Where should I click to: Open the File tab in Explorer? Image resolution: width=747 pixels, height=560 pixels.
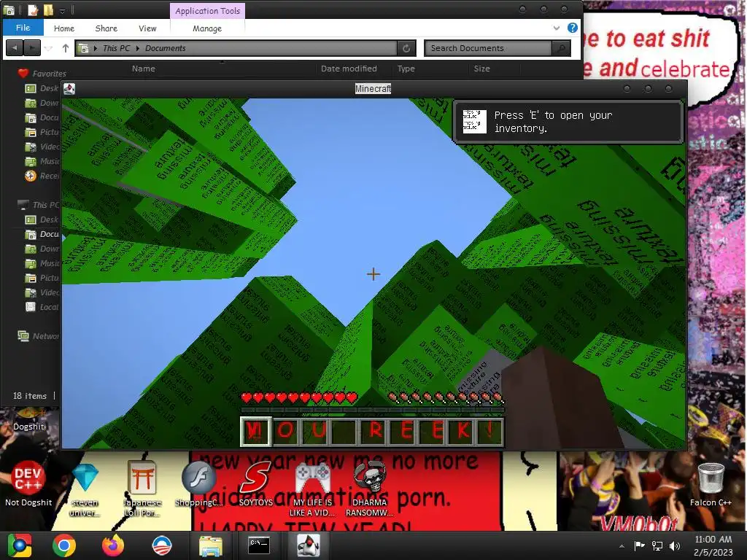23,28
